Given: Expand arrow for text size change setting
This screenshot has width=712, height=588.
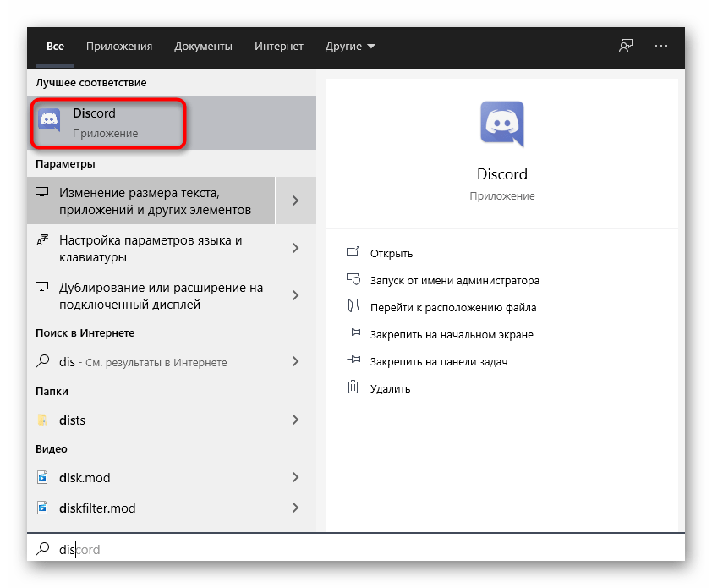Looking at the screenshot, I should tap(296, 201).
